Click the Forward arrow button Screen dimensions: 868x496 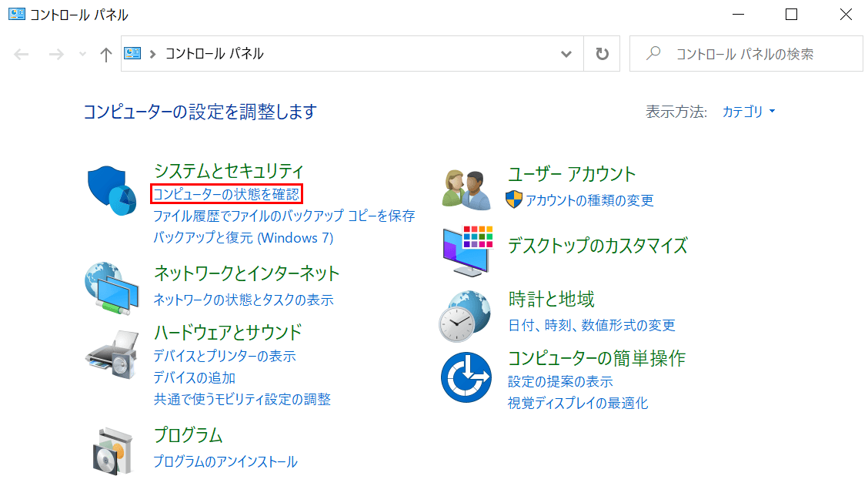coord(56,54)
